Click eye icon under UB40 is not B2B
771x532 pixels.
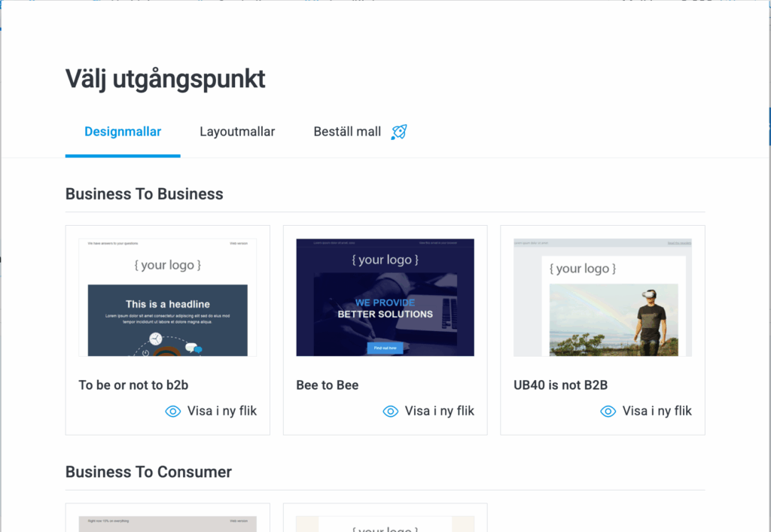tap(608, 411)
